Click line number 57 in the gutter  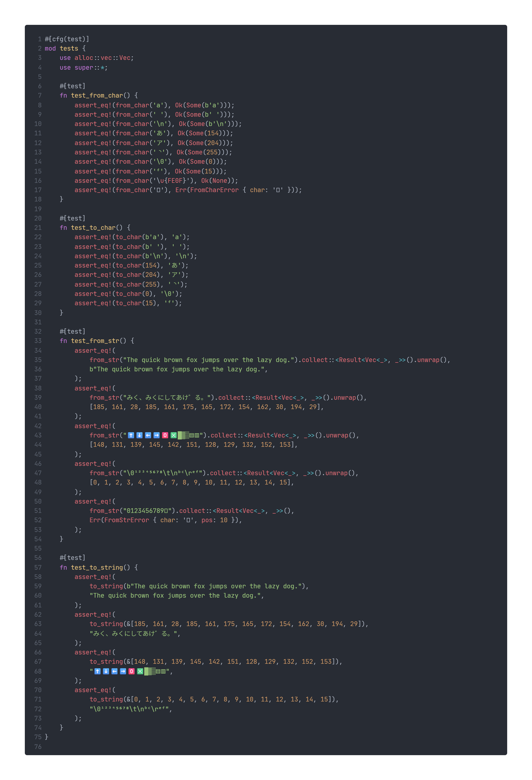pyautogui.click(x=38, y=567)
